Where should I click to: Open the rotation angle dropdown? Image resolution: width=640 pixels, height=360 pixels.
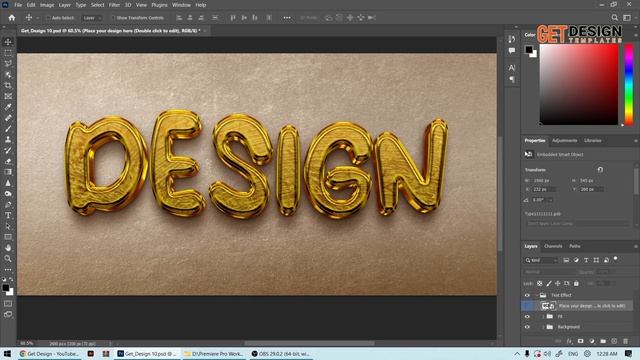551,200
